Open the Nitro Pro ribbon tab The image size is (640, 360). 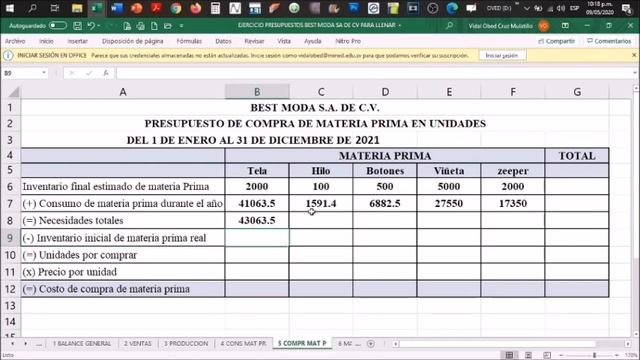tap(348, 41)
